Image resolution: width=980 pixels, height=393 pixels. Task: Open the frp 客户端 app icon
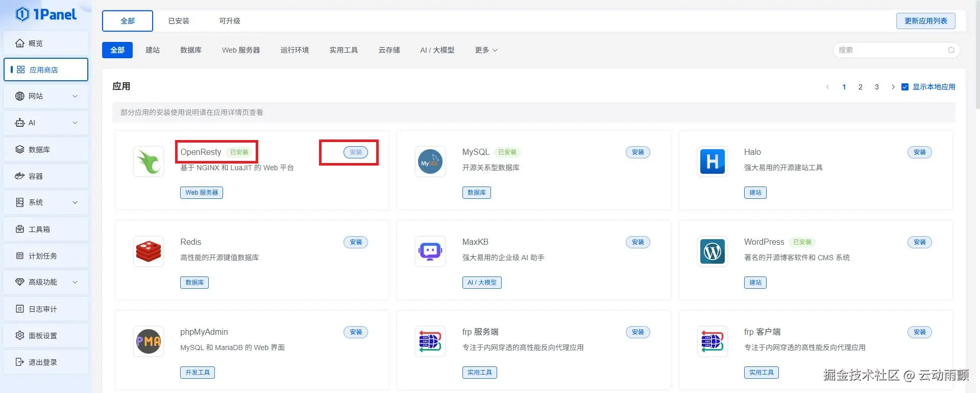[x=713, y=341]
